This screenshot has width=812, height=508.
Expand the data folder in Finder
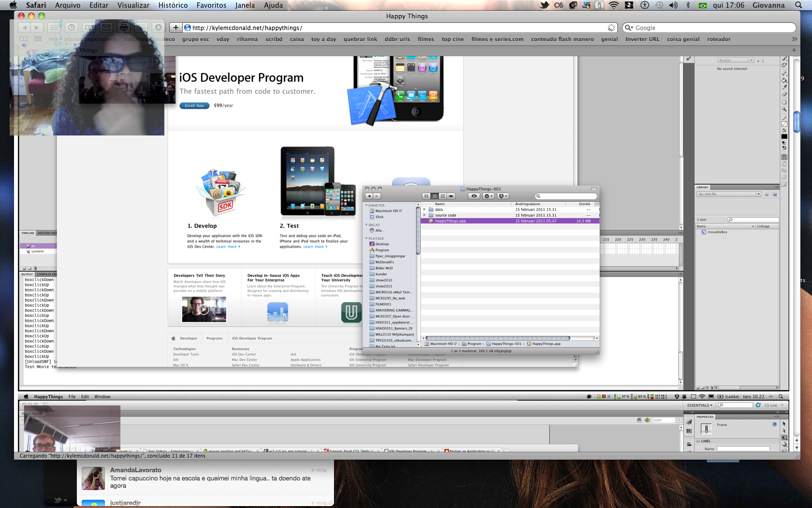click(x=424, y=209)
